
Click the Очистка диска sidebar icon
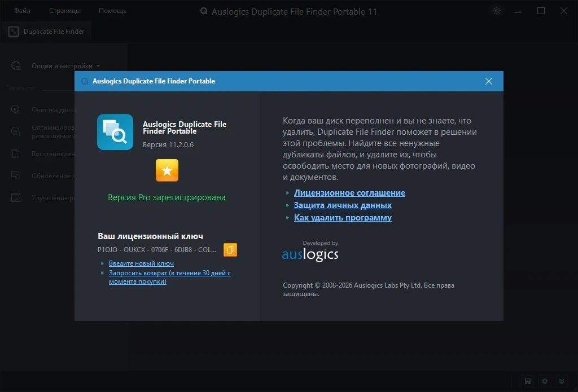pos(15,109)
